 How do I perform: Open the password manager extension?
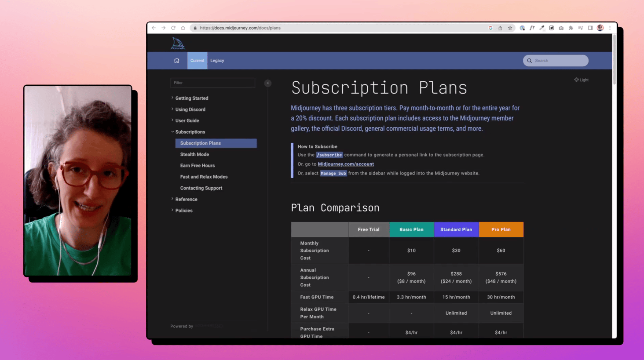click(x=522, y=28)
